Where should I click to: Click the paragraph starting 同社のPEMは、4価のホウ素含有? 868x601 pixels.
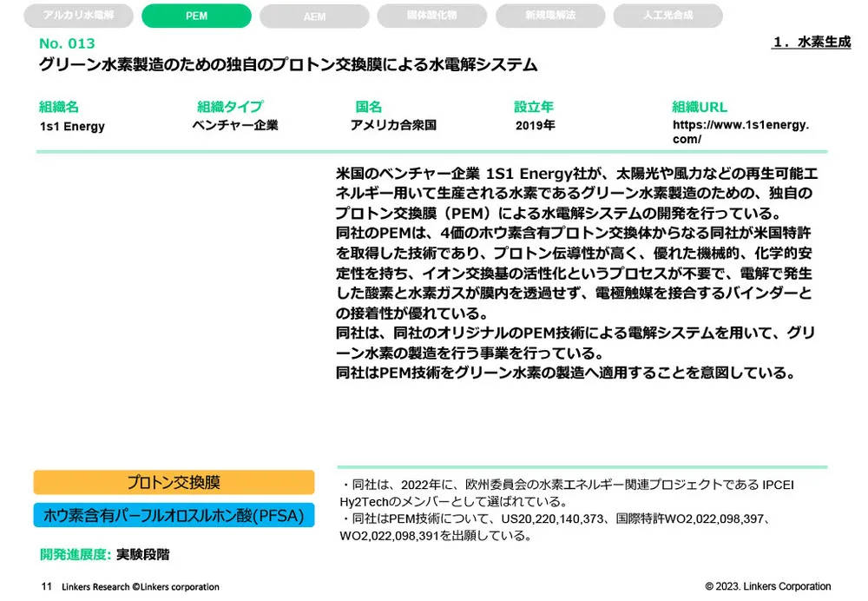click(x=574, y=273)
